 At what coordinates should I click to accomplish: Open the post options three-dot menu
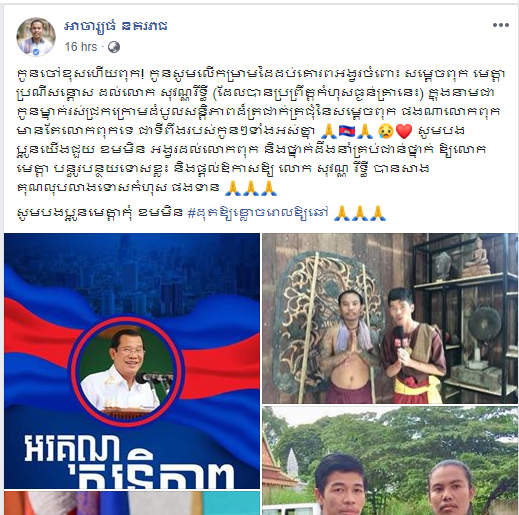click(501, 25)
